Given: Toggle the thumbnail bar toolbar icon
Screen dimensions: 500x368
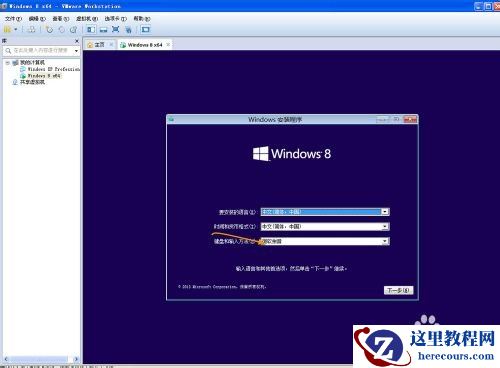Looking at the screenshot, I should point(103,30).
